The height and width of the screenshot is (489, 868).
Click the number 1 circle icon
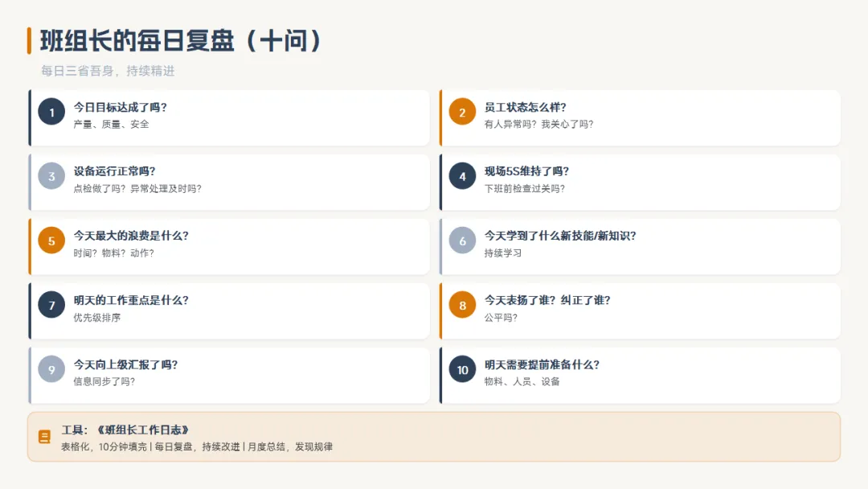pyautogui.click(x=51, y=113)
